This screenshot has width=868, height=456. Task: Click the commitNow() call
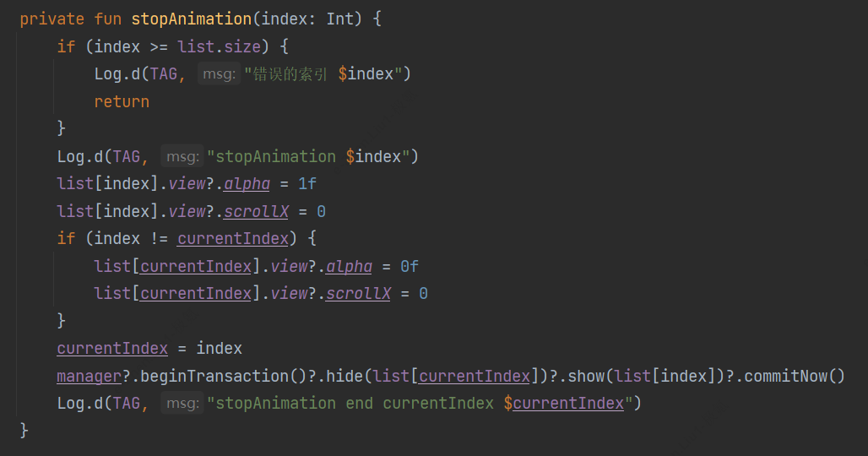[x=794, y=376]
